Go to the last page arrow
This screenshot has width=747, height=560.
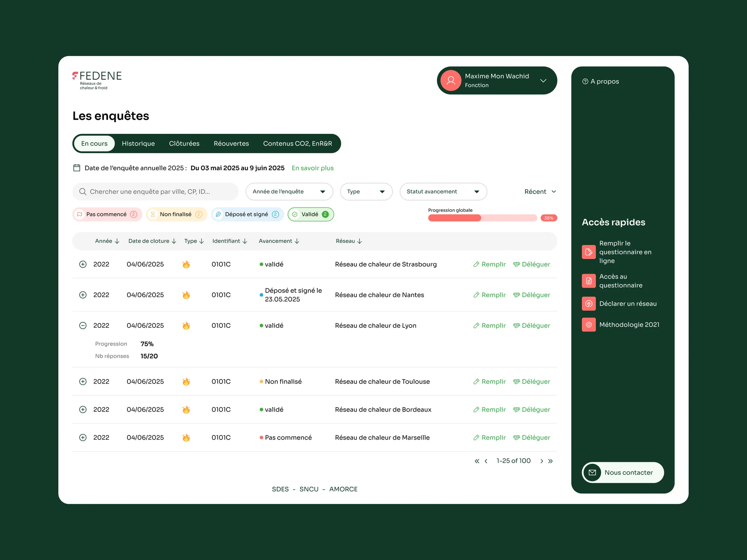550,461
